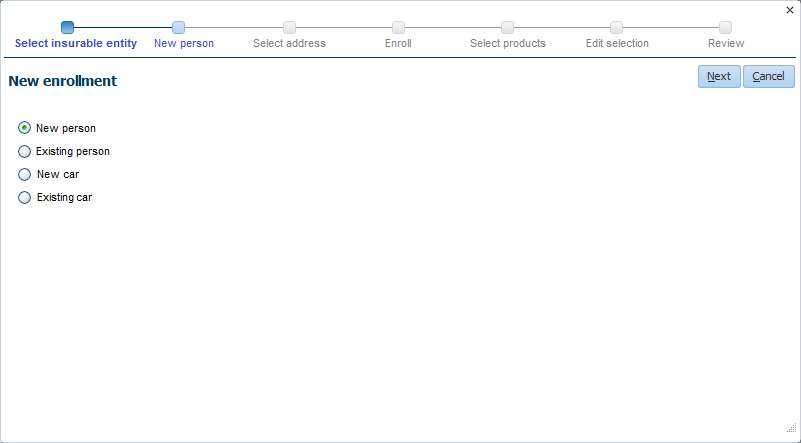801x443 pixels.
Task: Select the New car radio button
Action: (24, 174)
